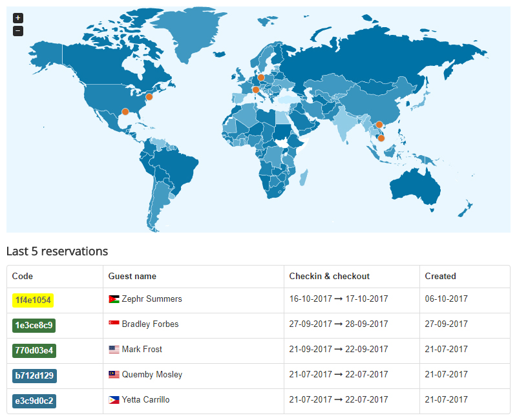Zoom in on the world map
Image resolution: width=517 pixels, height=420 pixels.
coord(17,17)
